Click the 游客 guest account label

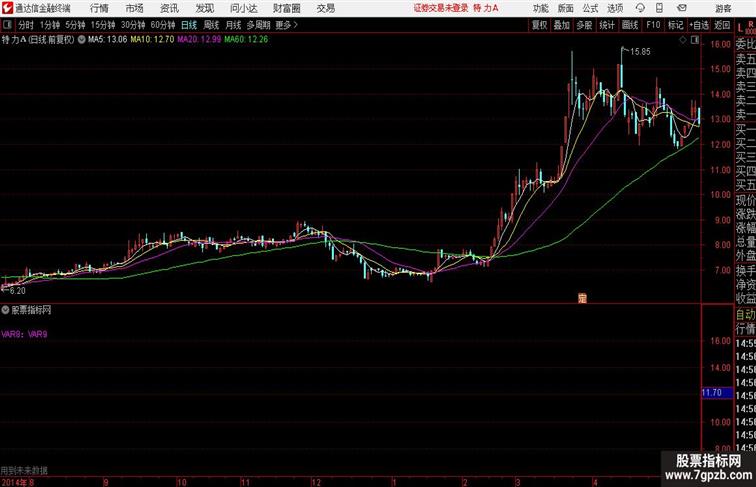(723, 8)
